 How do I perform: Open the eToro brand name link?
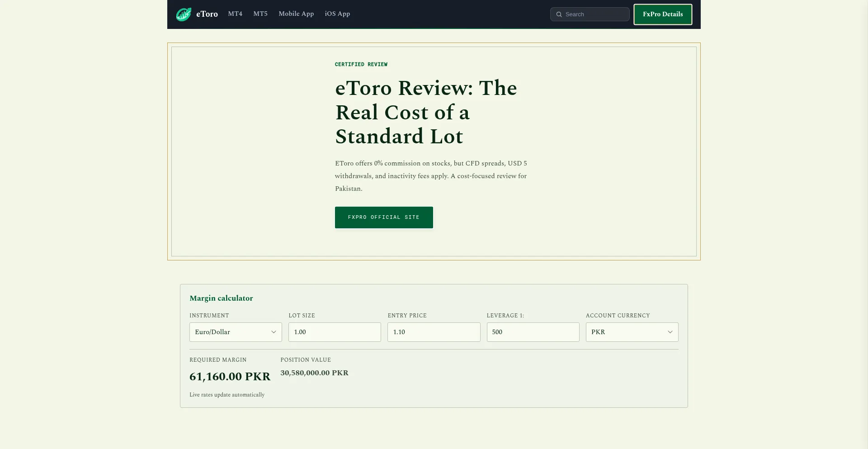point(207,14)
